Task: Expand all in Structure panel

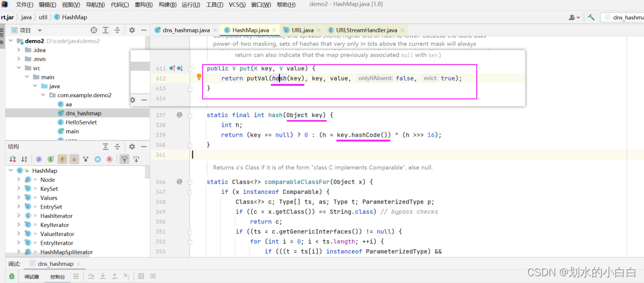Action: coord(105,146)
